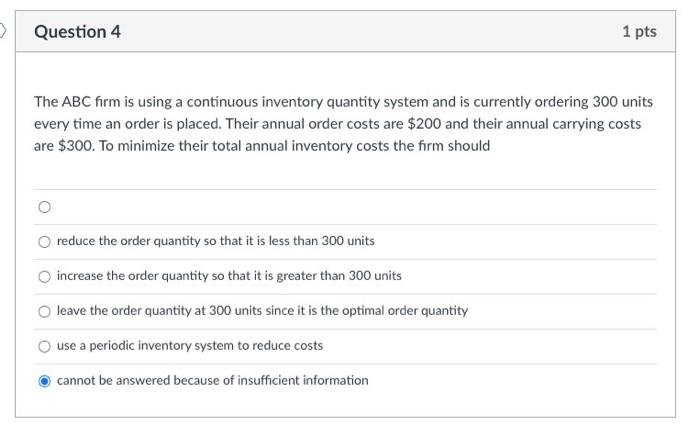Select the "reduce the order quantity" radio button
The height and width of the screenshot is (426, 700).
click(x=43, y=241)
